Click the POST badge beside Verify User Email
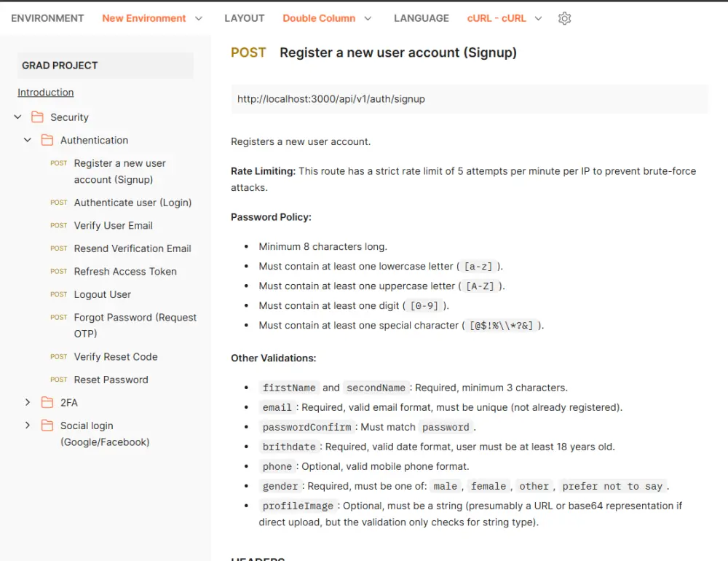The width and height of the screenshot is (728, 561). pyautogui.click(x=58, y=225)
